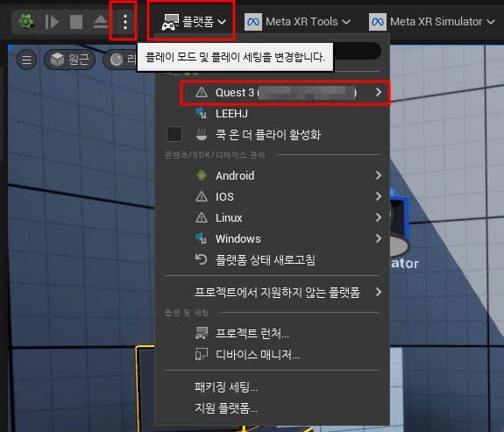This screenshot has height=432, width=504.
Task: Click the Linux warning triangle icon
Action: [x=202, y=217]
